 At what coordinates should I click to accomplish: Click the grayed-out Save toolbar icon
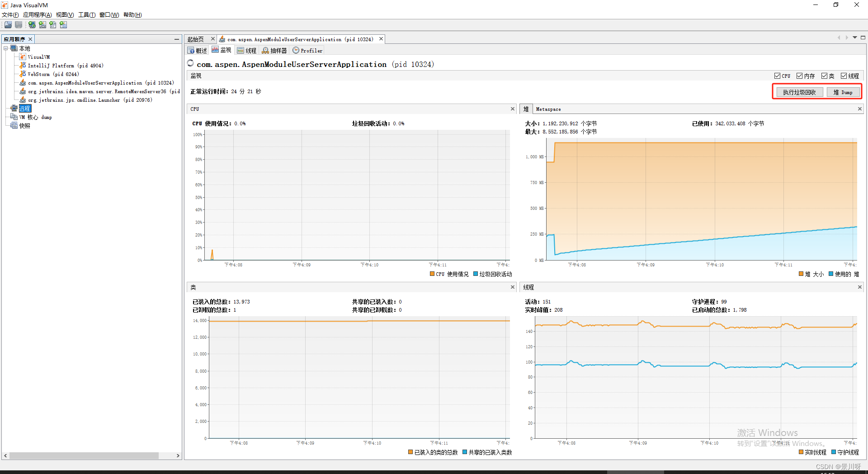click(x=19, y=25)
